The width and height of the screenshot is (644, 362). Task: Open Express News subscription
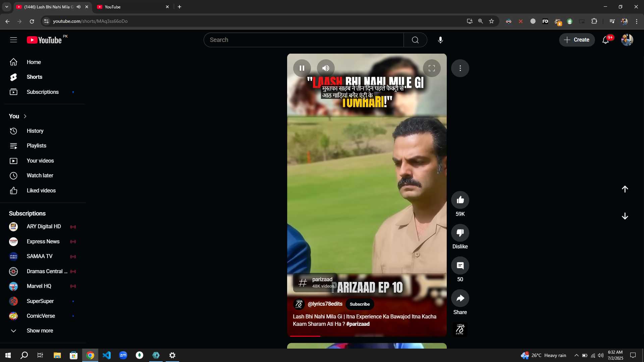click(x=43, y=242)
